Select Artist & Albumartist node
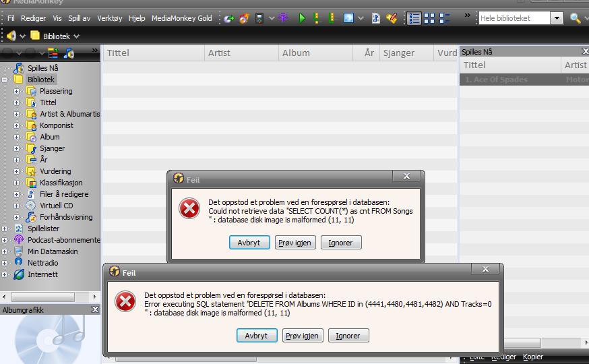589x364 pixels. [x=70, y=114]
